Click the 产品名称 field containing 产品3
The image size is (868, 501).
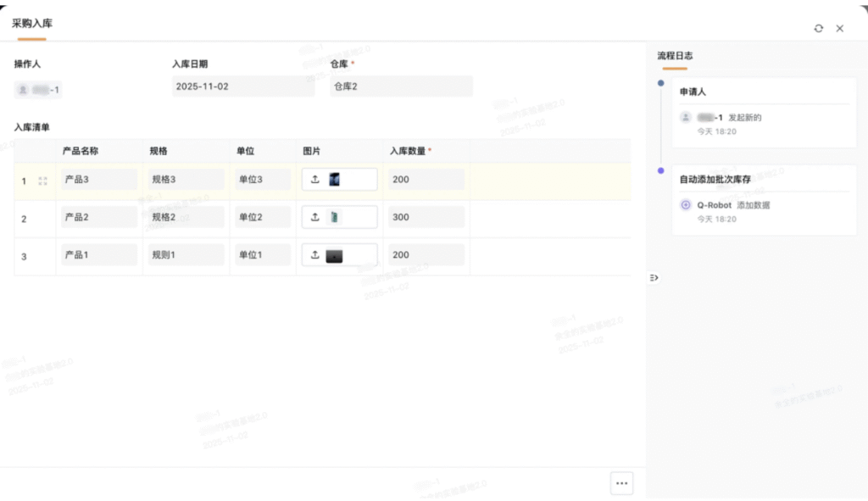coord(98,180)
